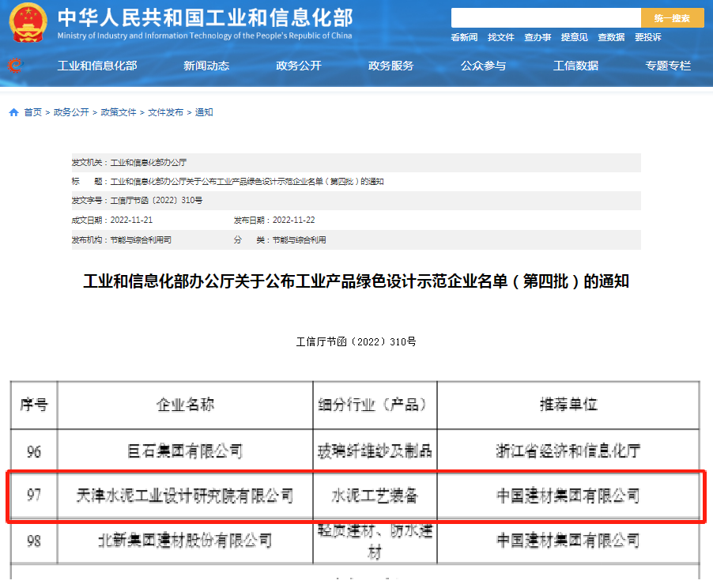
Task: Select the 新闻动态 navigation item
Action: (x=206, y=66)
